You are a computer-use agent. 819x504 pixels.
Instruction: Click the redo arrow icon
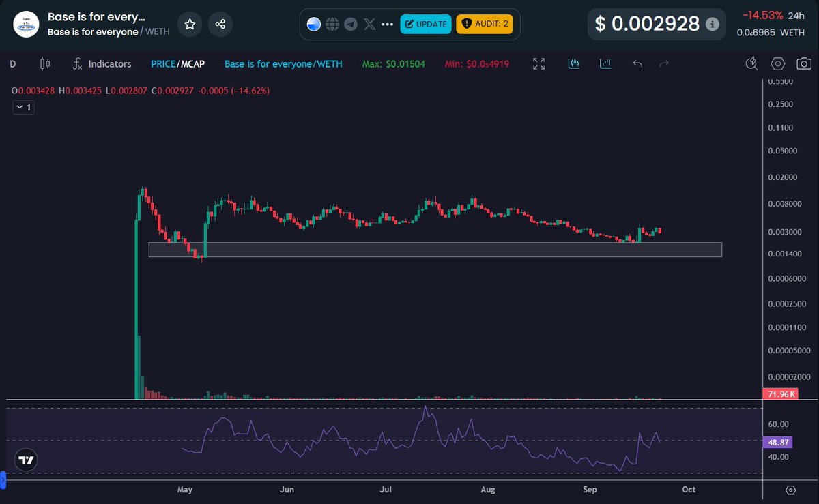tap(663, 63)
